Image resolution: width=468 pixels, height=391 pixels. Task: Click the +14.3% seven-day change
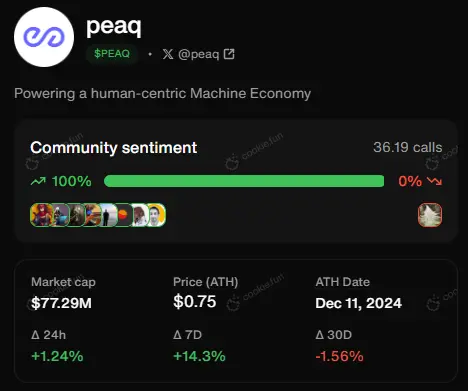[199, 356]
